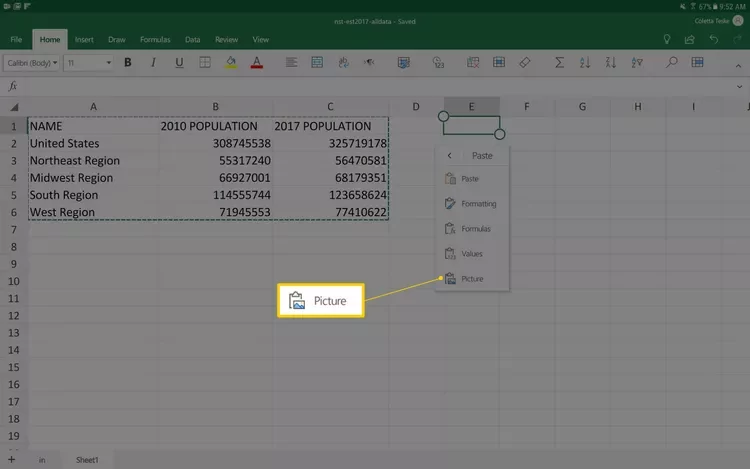Click the Undo arrow icon
The image size is (750, 469).
(713, 39)
